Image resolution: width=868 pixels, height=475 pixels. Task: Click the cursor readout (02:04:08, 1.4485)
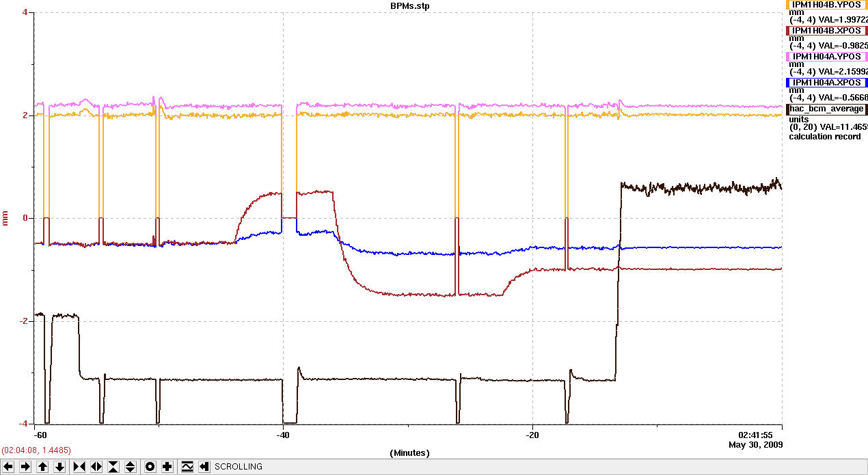tap(36, 450)
